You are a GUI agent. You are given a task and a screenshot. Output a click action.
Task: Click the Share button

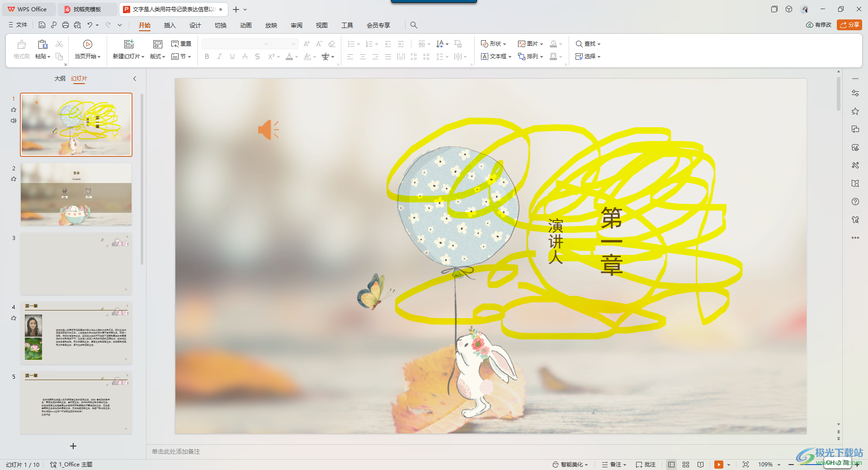(x=849, y=25)
